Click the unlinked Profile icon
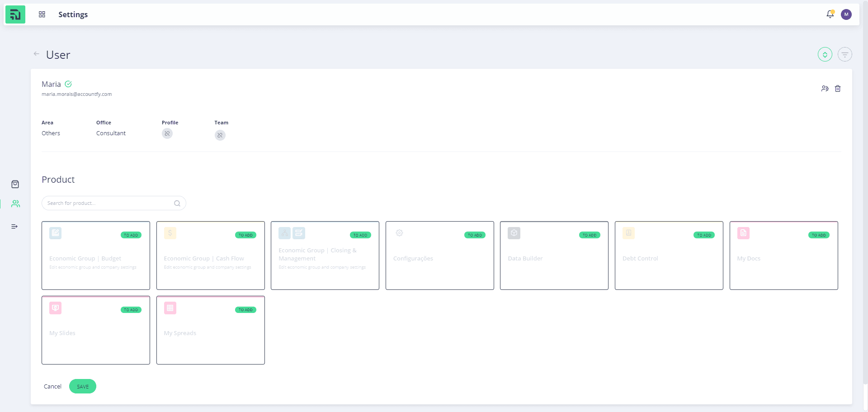The image size is (868, 412). (167, 133)
